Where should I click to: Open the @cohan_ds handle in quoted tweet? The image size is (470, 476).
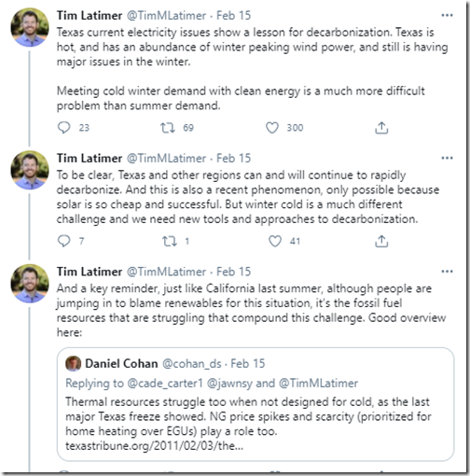[192, 363]
